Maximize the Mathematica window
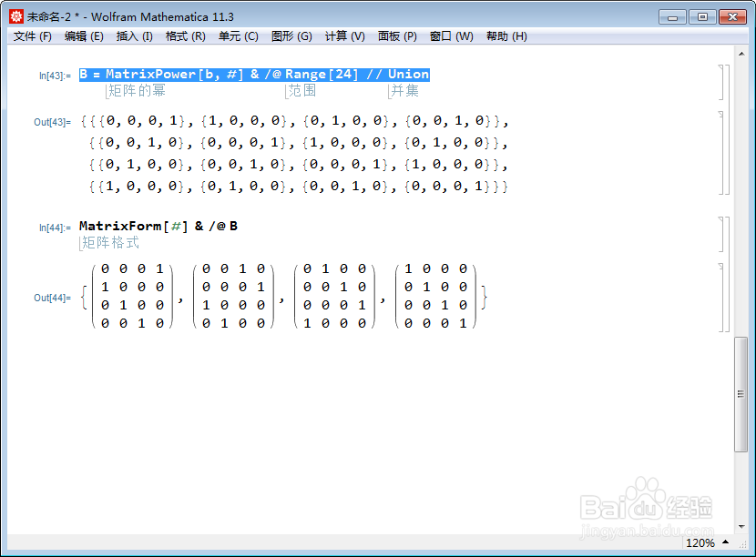The image size is (756, 557). pyautogui.click(x=702, y=17)
